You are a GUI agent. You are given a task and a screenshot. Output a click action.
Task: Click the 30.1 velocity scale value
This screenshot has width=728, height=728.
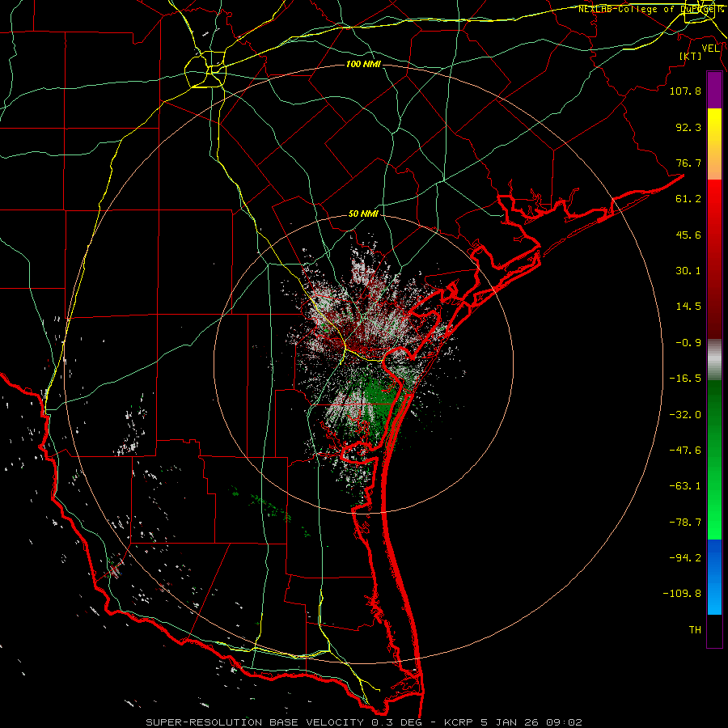(x=688, y=271)
